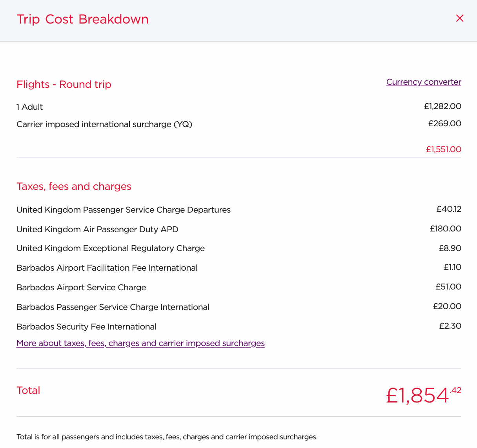Click United Kingdom Air Passenger Duty APD
The image size is (477, 448).
(x=97, y=229)
